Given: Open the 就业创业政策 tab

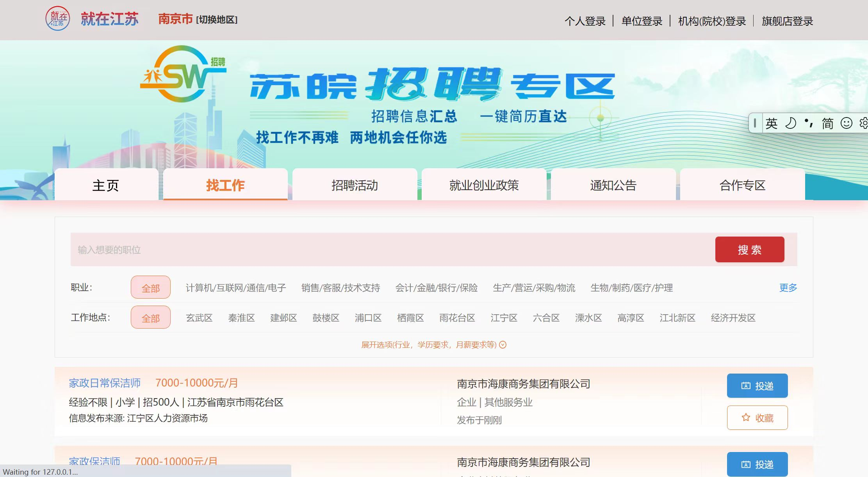Looking at the screenshot, I should [x=484, y=185].
